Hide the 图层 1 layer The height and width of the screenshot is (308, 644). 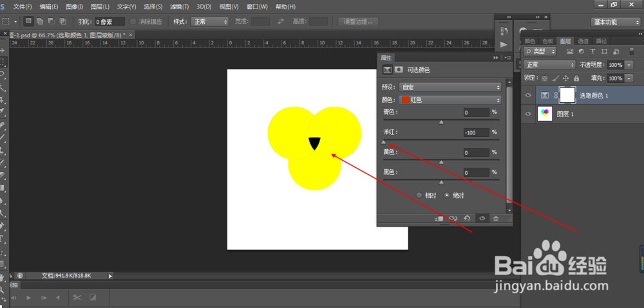[x=528, y=114]
